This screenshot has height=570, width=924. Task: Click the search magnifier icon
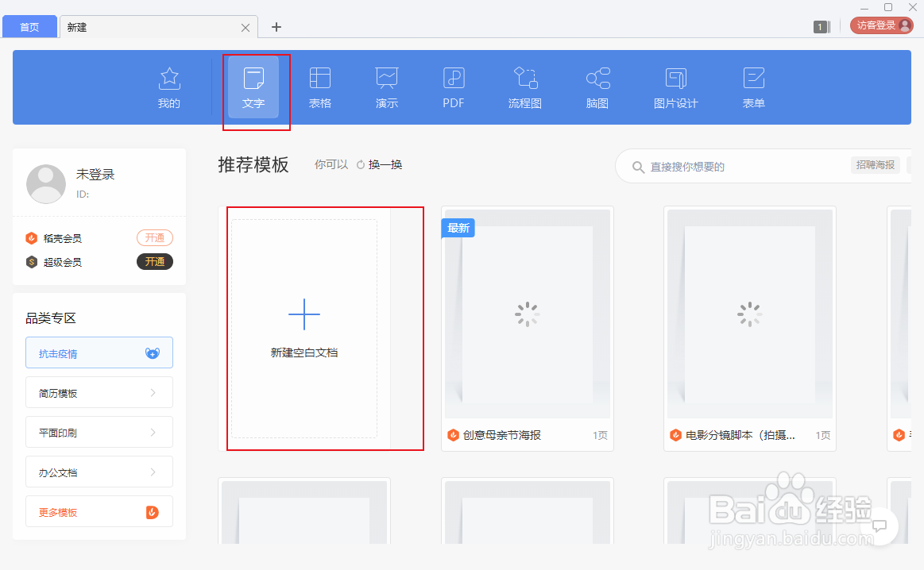638,168
